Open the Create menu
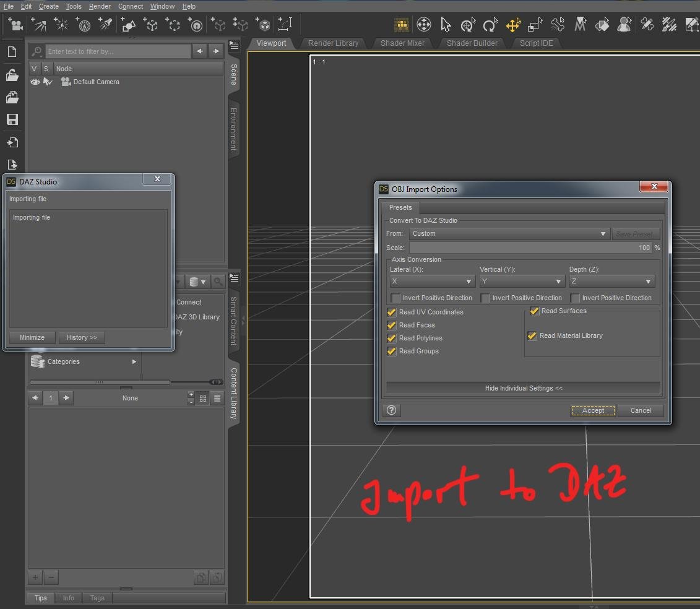Image resolution: width=700 pixels, height=609 pixels. pyautogui.click(x=49, y=6)
